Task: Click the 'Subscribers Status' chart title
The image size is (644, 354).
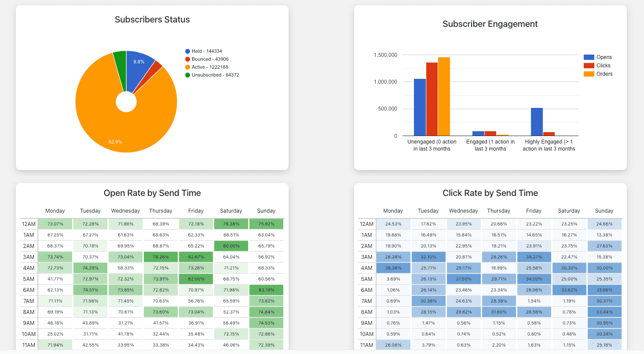Action: [152, 19]
